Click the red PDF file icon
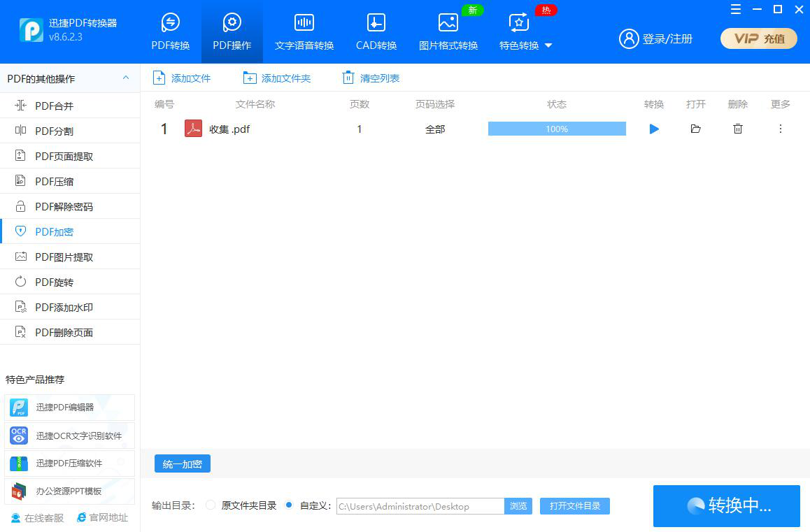Screen dimensions: 810x532 193,129
